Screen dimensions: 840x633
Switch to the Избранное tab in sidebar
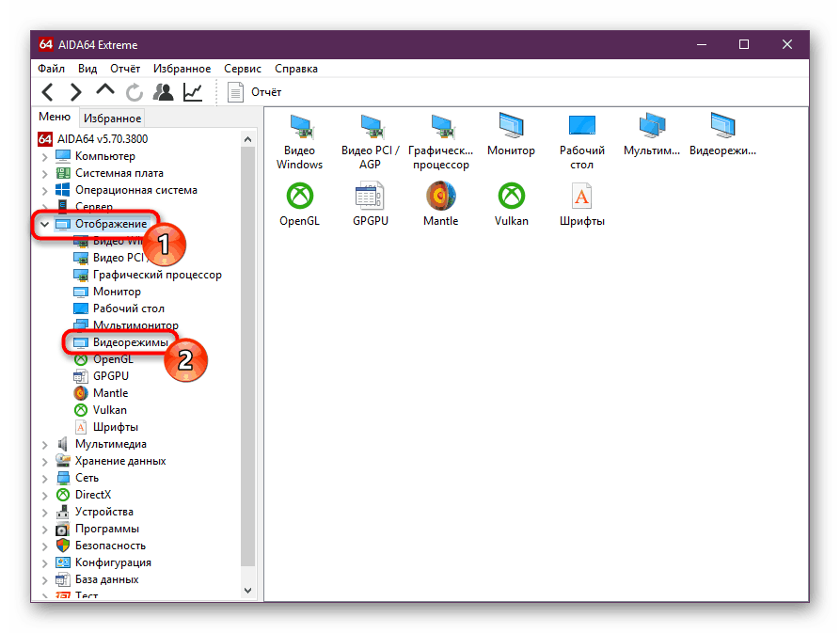point(113,118)
